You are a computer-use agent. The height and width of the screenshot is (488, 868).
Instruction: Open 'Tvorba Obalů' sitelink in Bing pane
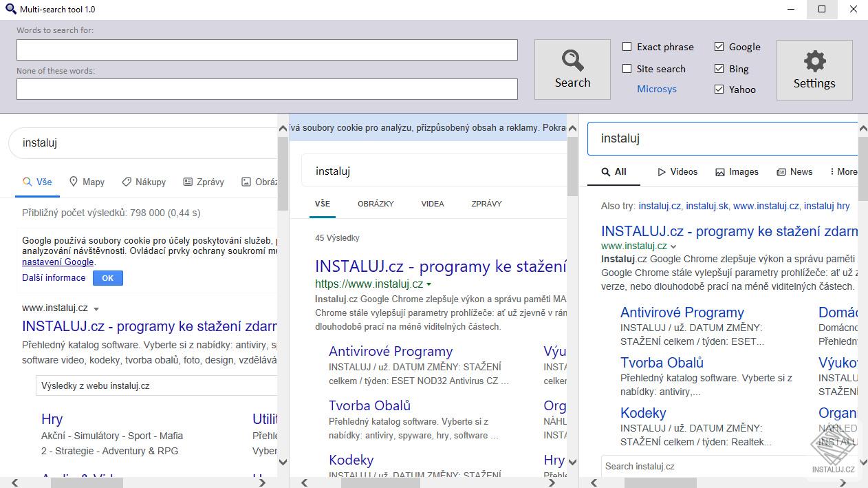(x=369, y=405)
